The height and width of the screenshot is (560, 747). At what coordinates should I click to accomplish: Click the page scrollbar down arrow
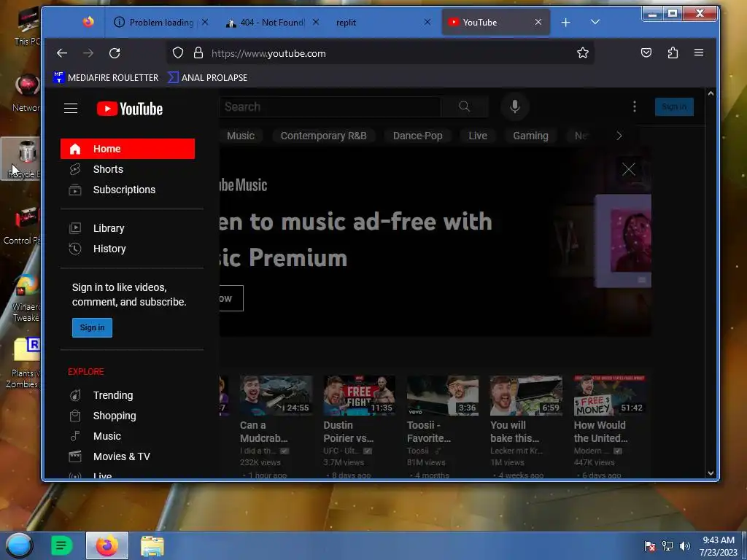pyautogui.click(x=711, y=472)
